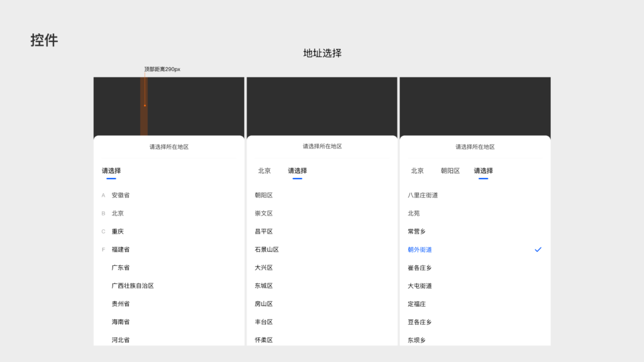This screenshot has height=362, width=644.
Task: Choose 八里庄街道 from the street list
Action: coord(423,195)
